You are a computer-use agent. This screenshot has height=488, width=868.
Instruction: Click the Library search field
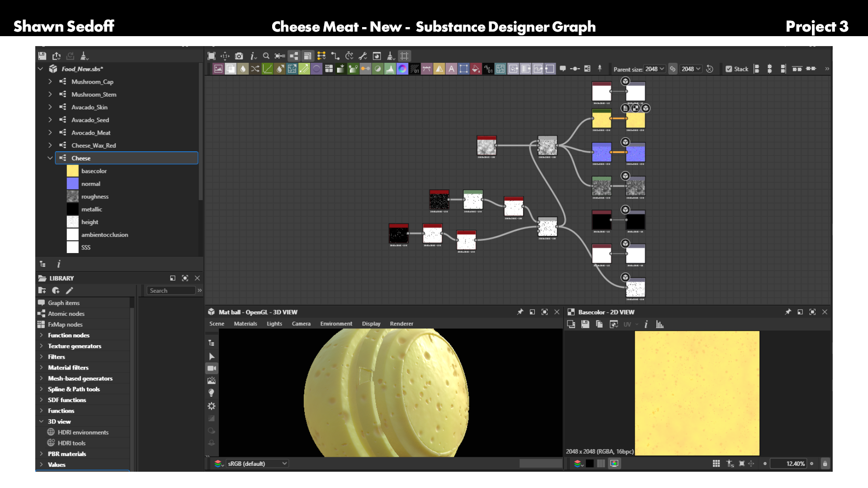point(171,291)
